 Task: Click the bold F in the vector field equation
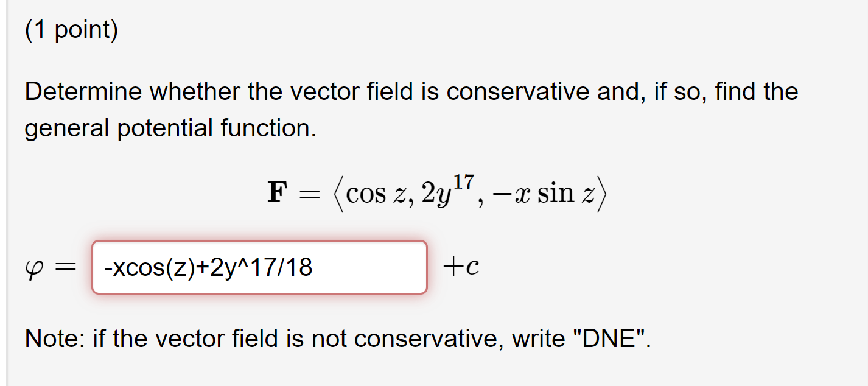pyautogui.click(x=276, y=192)
